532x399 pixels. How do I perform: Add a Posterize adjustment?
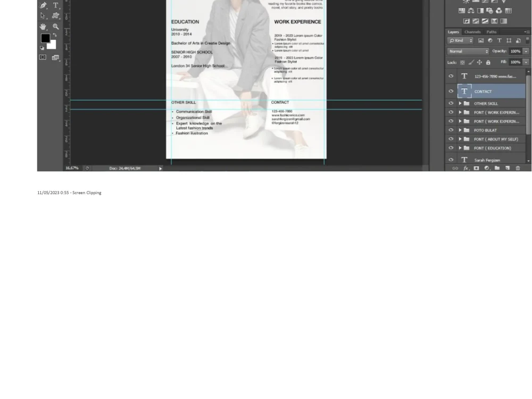[476, 21]
